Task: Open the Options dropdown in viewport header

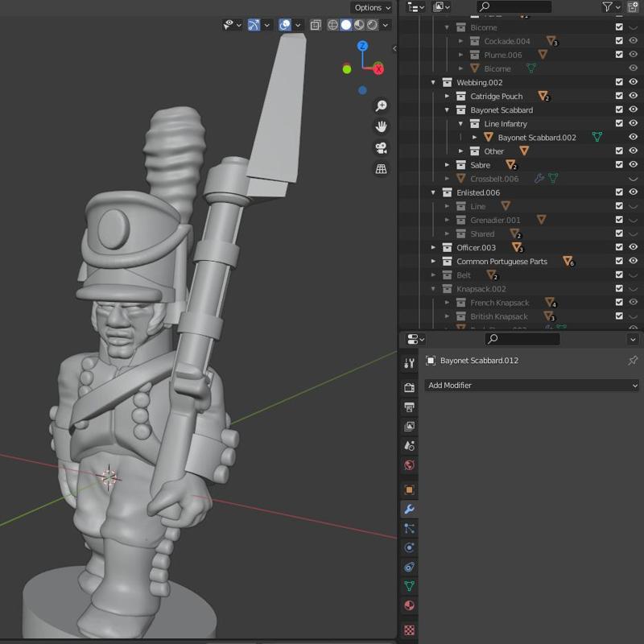Action: [x=369, y=7]
